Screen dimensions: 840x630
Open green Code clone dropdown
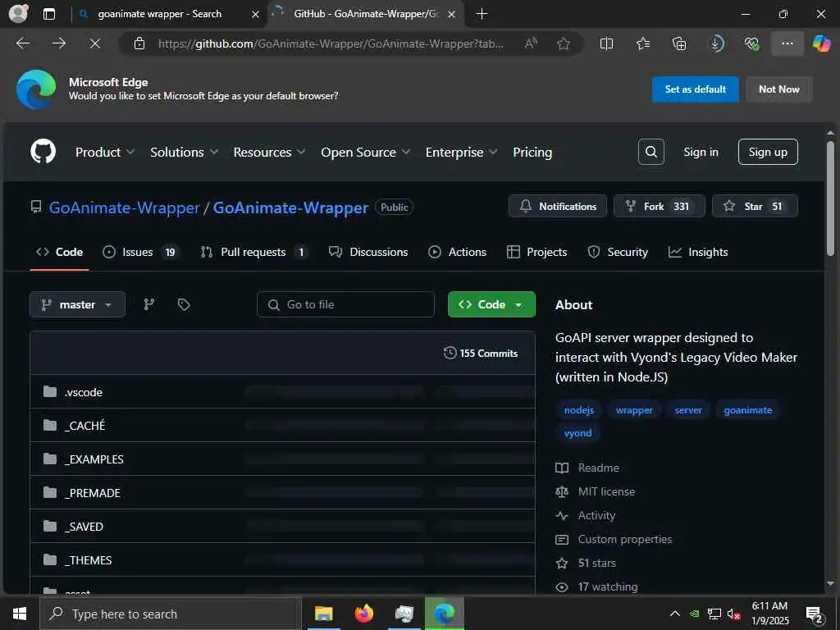pyautogui.click(x=491, y=304)
